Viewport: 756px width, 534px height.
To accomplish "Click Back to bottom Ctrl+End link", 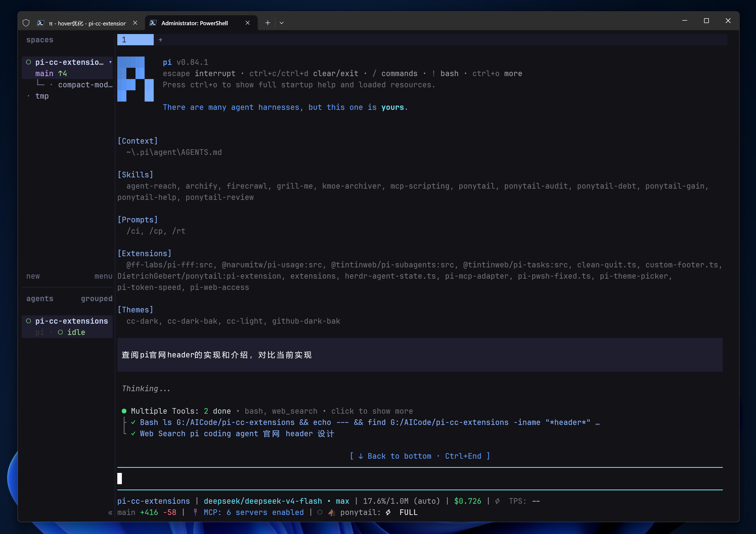I will tap(420, 456).
